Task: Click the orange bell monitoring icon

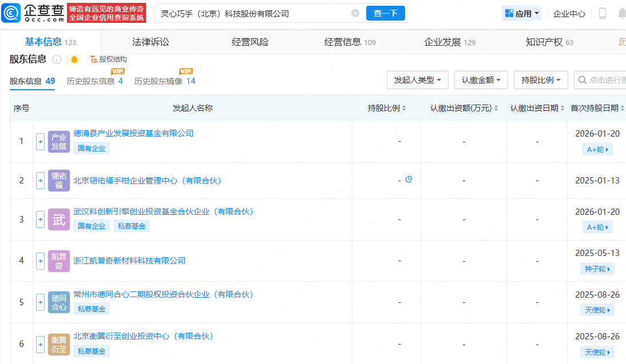Action: click(x=74, y=59)
